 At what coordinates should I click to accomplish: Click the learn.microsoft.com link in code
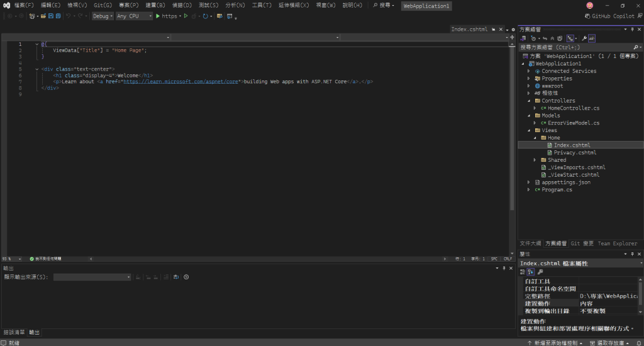coord(180,81)
